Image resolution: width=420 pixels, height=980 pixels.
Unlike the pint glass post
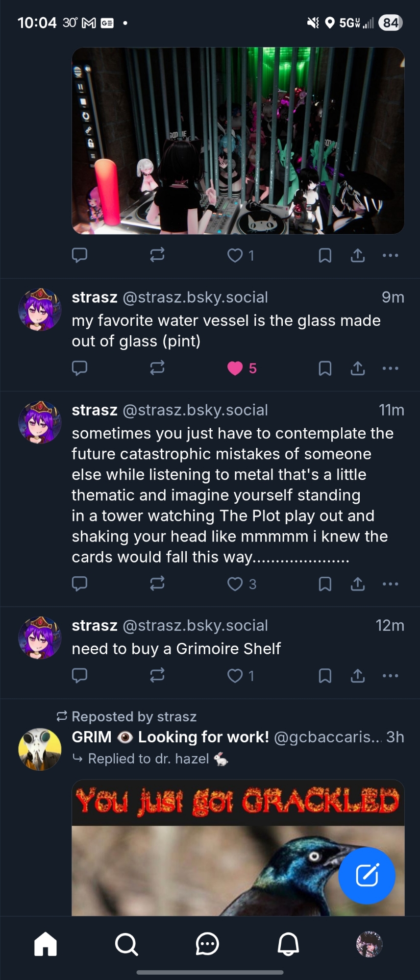click(x=235, y=368)
